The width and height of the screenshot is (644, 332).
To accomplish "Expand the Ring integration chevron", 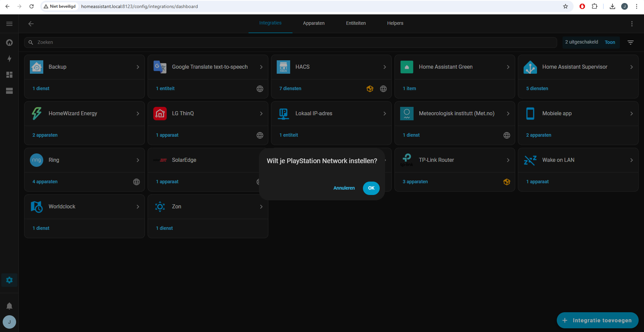I will (138, 160).
